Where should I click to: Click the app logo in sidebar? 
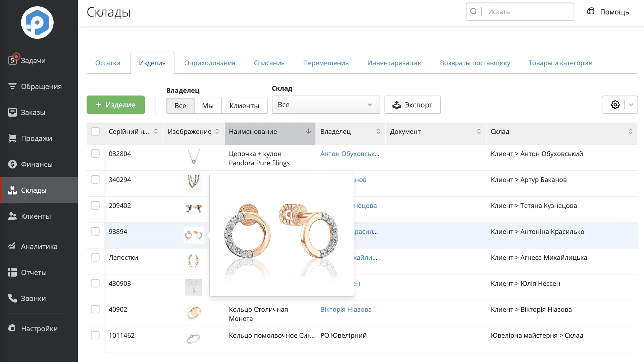tap(37, 23)
